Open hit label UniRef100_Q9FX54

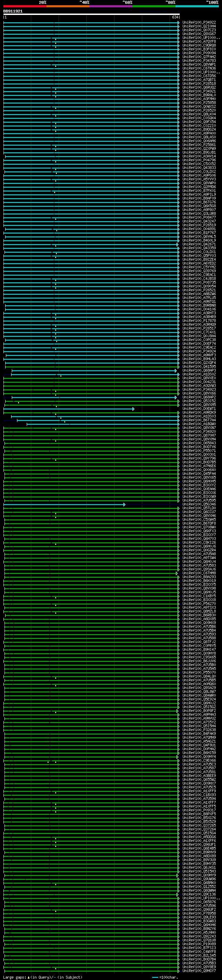click(199, 122)
